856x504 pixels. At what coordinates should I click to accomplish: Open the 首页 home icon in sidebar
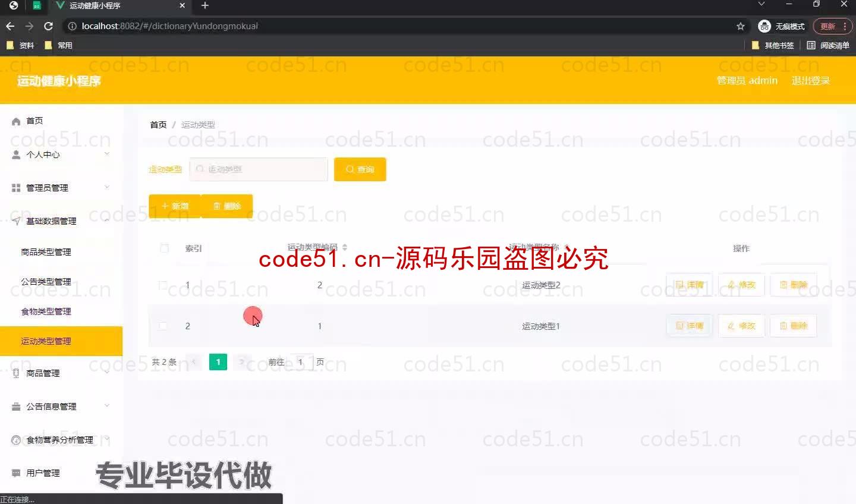click(x=16, y=121)
